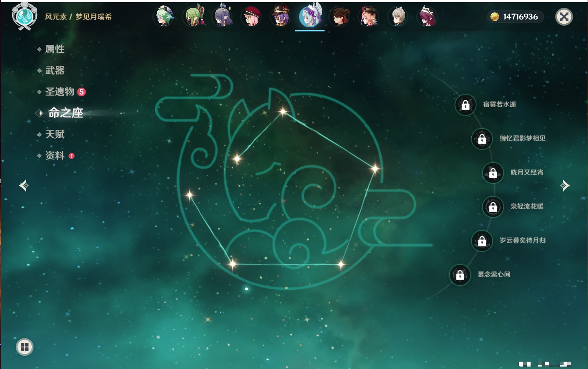Select the brown-haired character with red streaks
This screenshot has width=588, height=369.
340,17
